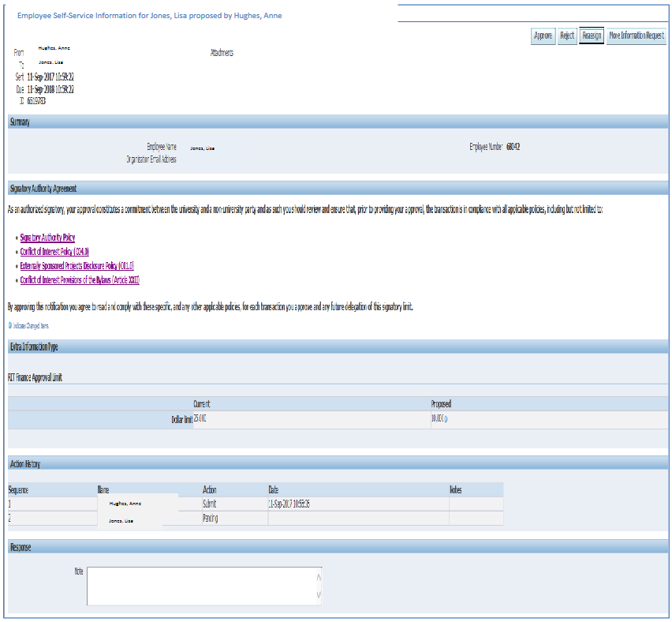Click the changed-item icon beside proposed dollar limit
This screenshot has width=672, height=622.
(447, 419)
